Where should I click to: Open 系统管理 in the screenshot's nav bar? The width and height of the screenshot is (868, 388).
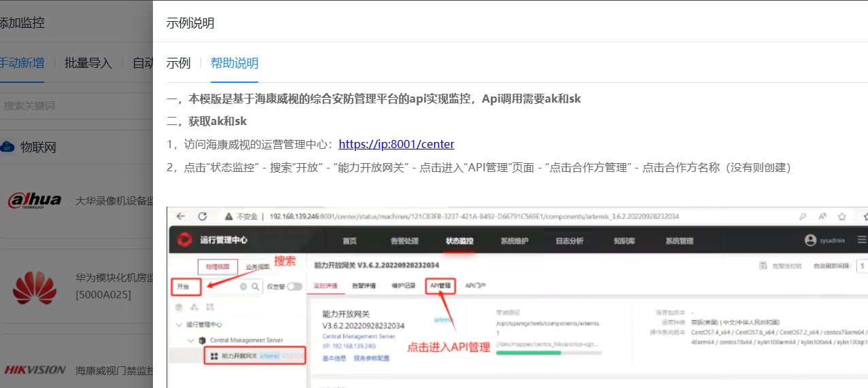679,241
